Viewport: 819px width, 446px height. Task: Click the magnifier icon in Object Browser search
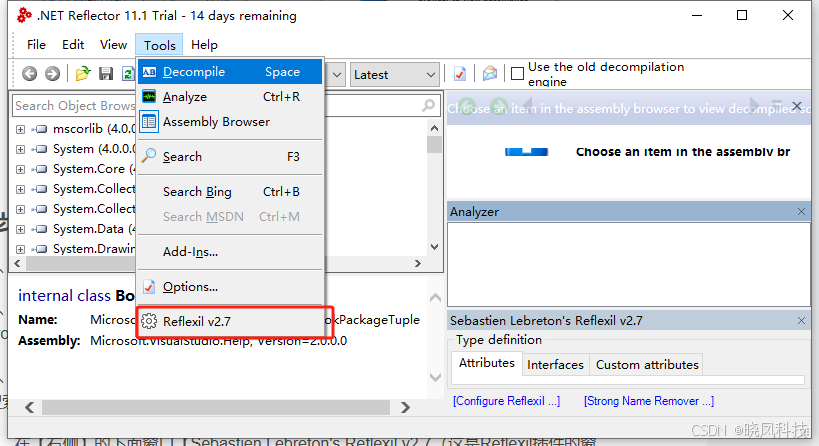[428, 105]
